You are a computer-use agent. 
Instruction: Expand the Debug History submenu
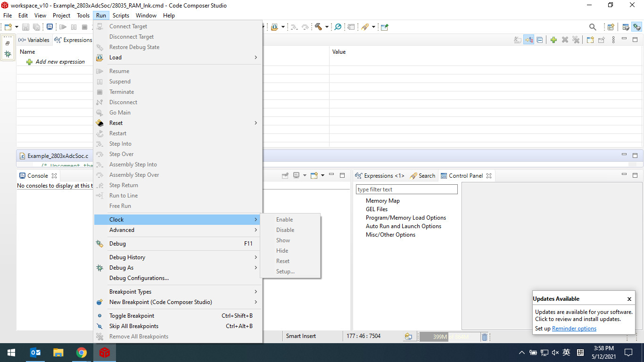pyautogui.click(x=178, y=257)
